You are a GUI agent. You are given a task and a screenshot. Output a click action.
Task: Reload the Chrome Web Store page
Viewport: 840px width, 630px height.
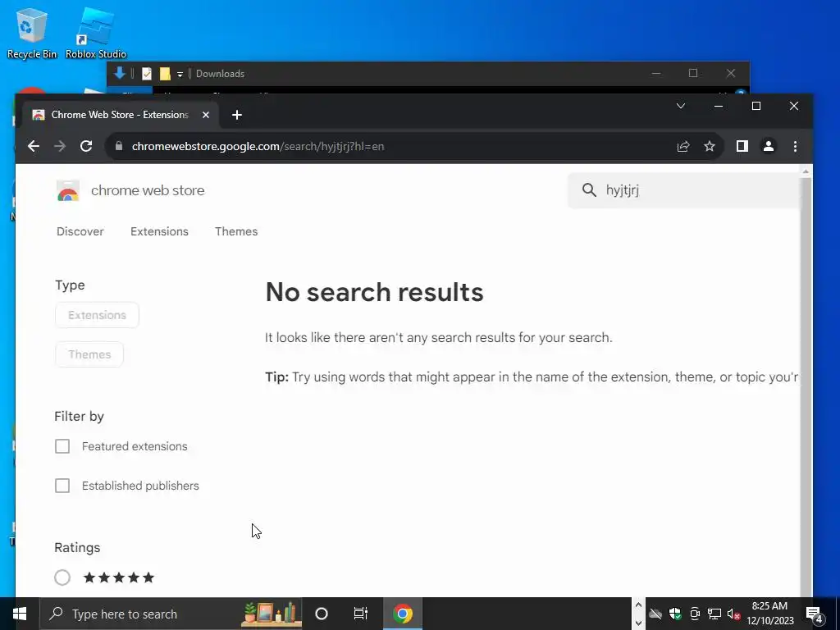click(x=86, y=146)
